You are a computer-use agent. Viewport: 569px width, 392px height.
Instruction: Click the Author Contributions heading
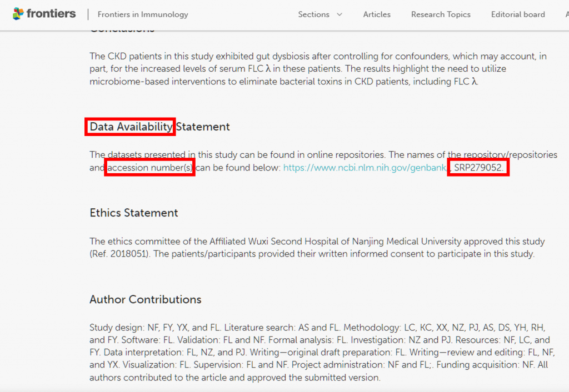click(x=146, y=299)
